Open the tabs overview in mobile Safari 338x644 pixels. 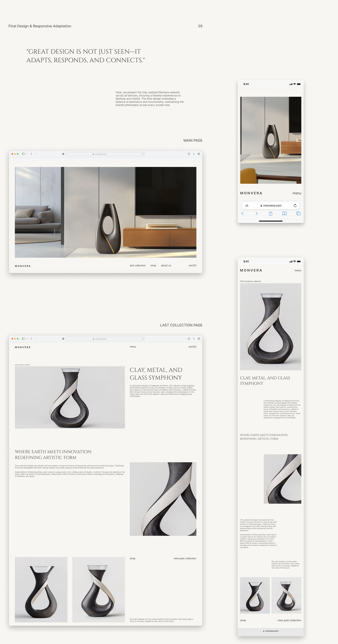pos(298,213)
